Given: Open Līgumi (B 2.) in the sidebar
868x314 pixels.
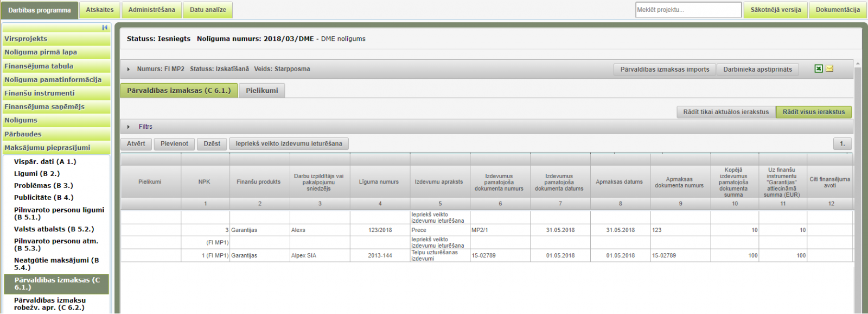Looking at the screenshot, I should 37,174.
